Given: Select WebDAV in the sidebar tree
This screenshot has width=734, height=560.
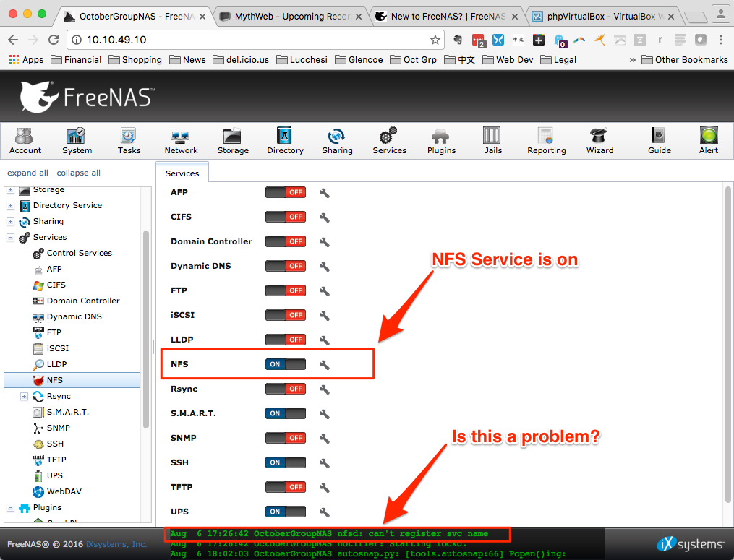Looking at the screenshot, I should pyautogui.click(x=64, y=491).
